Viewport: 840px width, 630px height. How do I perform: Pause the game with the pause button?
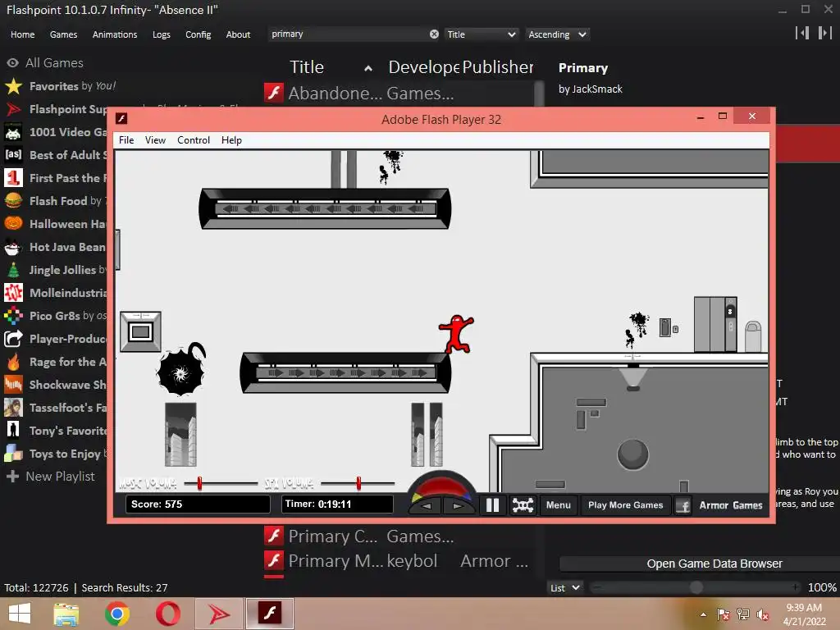point(492,505)
